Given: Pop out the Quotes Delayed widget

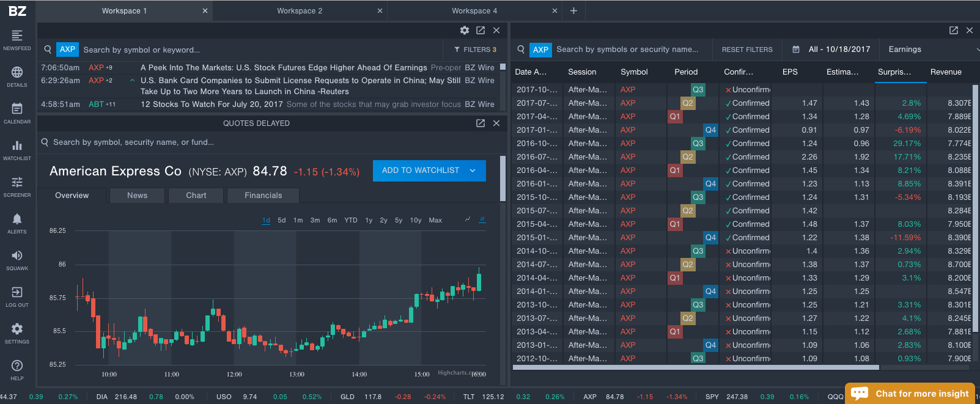Looking at the screenshot, I should tap(481, 123).
